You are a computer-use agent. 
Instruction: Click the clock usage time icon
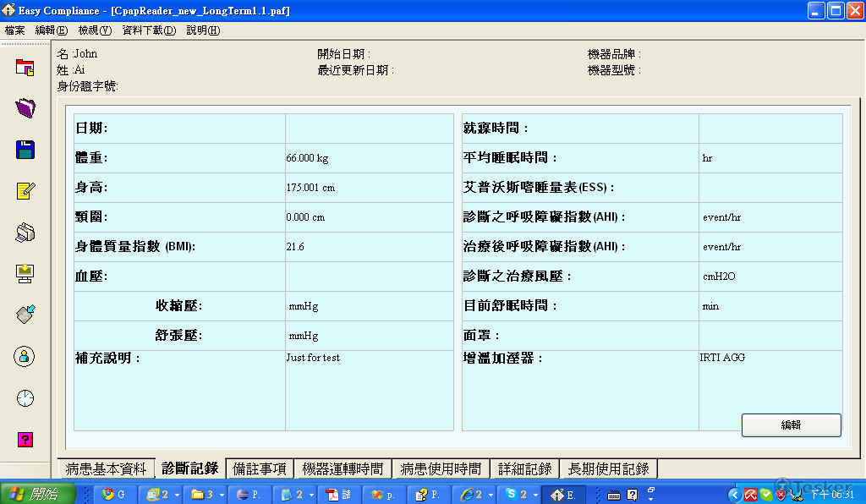coord(24,397)
